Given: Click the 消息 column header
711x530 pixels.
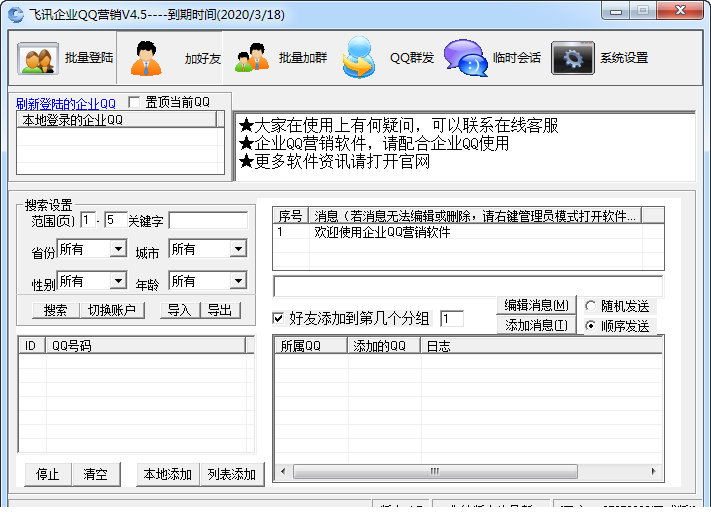Looking at the screenshot, I should pos(475,216).
